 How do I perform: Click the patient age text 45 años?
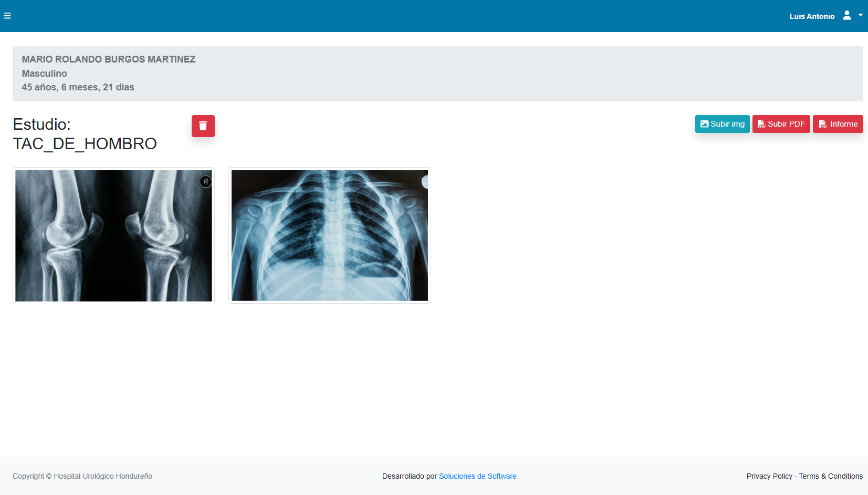point(39,87)
